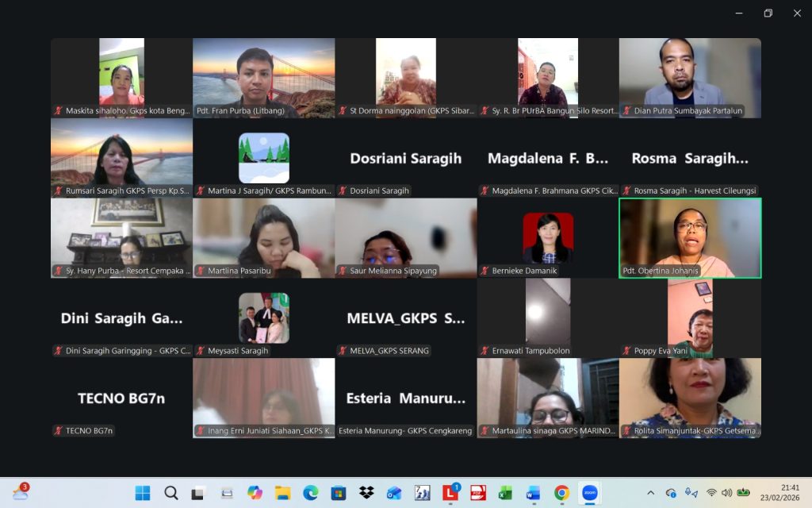Click muted mic icon beside Martiina Pasaribu

201,271
